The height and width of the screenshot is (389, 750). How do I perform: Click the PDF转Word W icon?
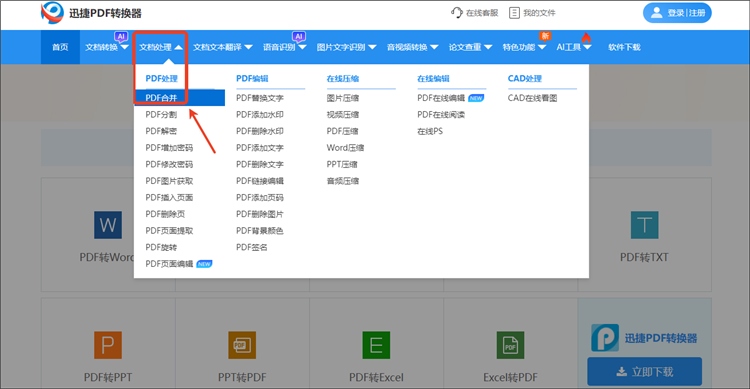[x=108, y=225]
